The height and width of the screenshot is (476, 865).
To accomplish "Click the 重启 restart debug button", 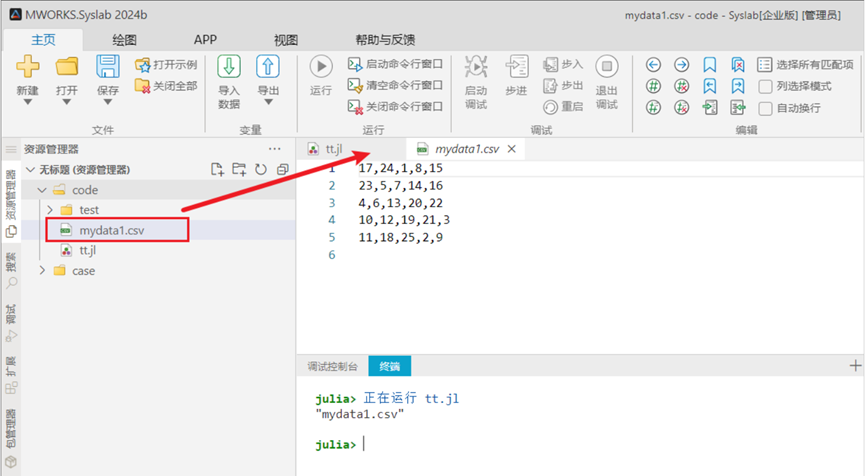I will coord(563,106).
